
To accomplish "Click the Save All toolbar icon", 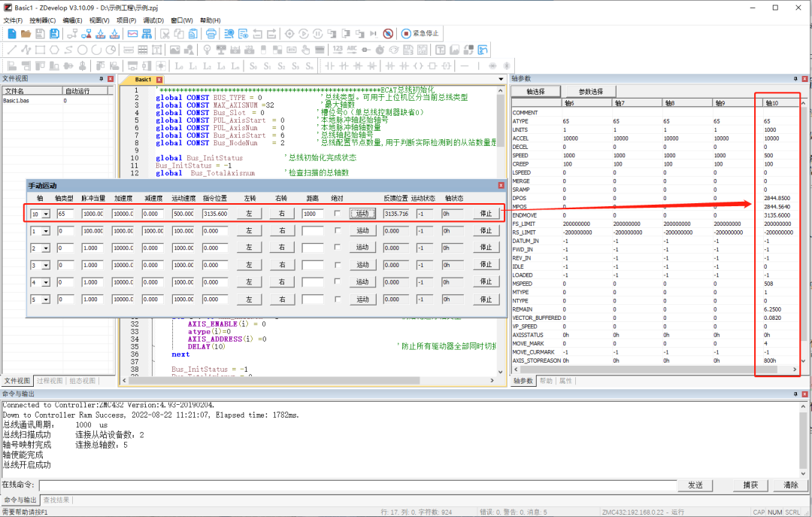I will (x=53, y=32).
